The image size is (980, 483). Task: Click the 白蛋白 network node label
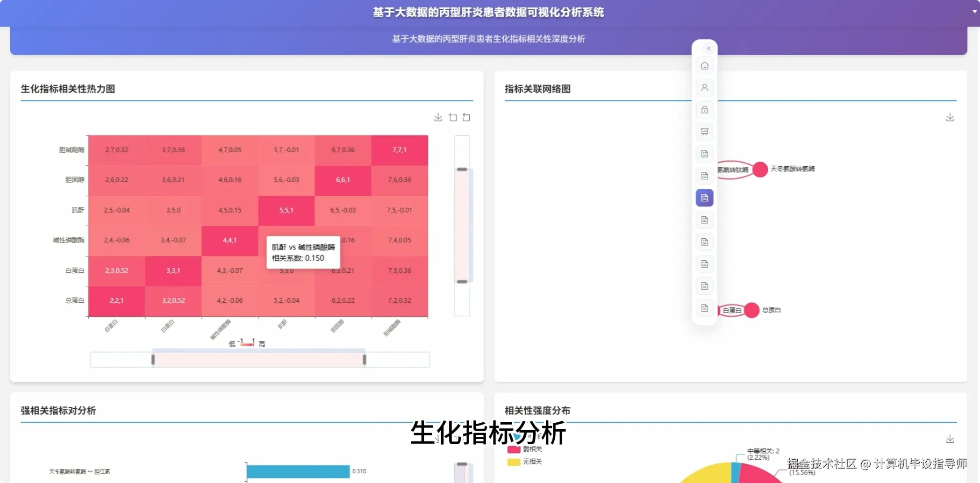[732, 310]
